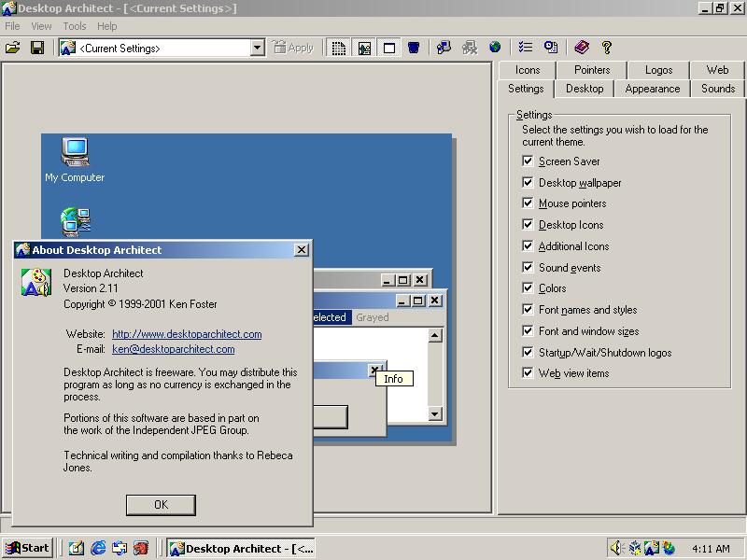Open the Pointers tab
747x560 pixels.
coord(592,70)
